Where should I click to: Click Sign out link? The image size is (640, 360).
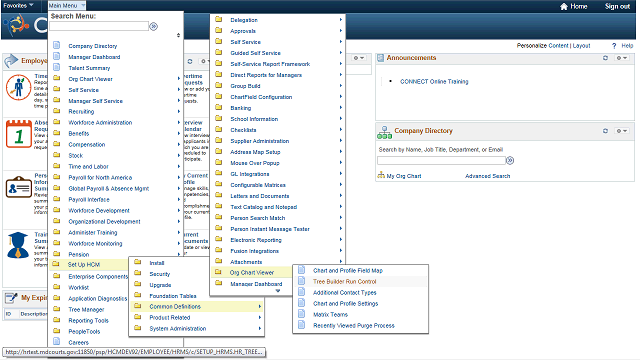(617, 6)
